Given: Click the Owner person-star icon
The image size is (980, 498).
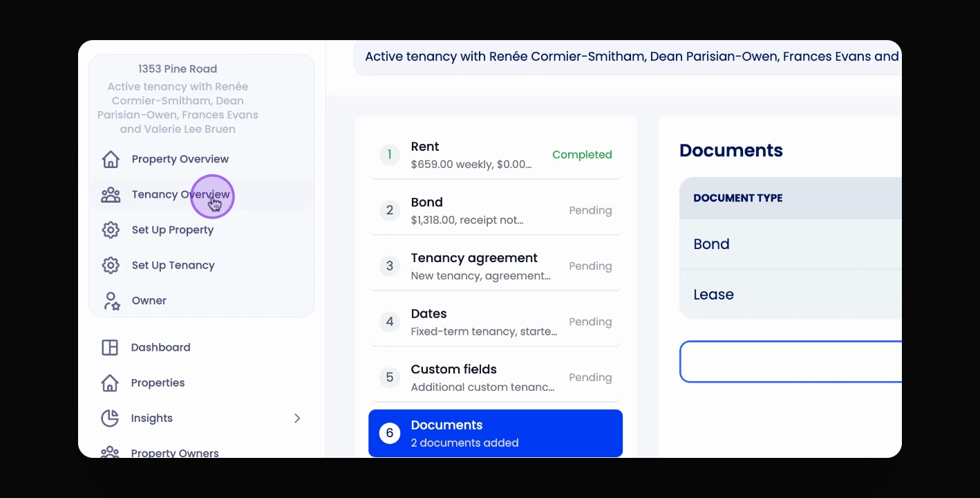Looking at the screenshot, I should (111, 301).
